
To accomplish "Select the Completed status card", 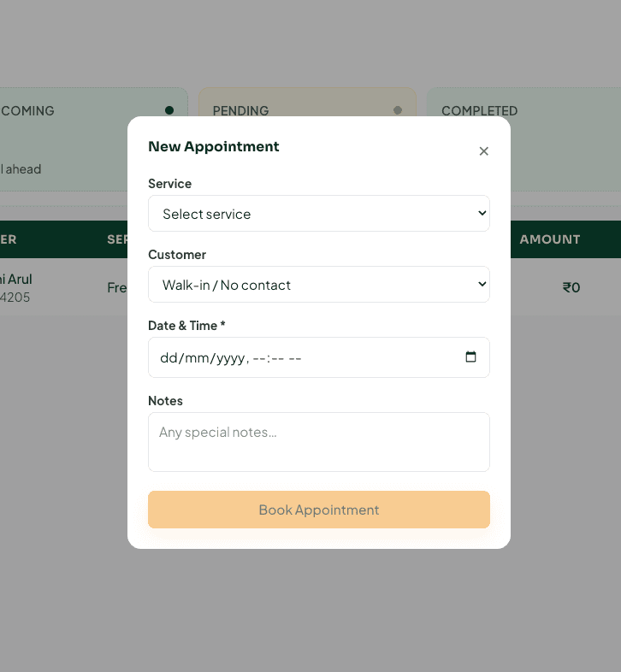I will pyautogui.click(x=523, y=139).
